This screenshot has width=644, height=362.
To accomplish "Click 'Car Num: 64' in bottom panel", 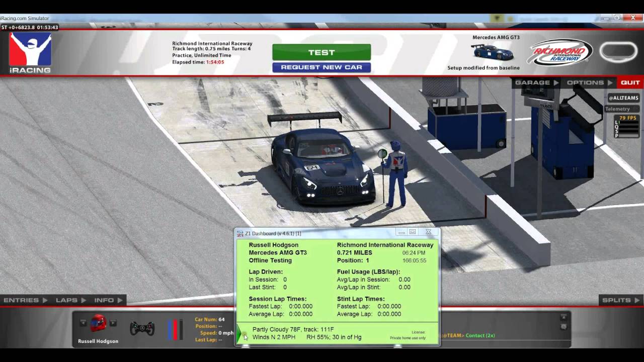I will click(210, 319).
